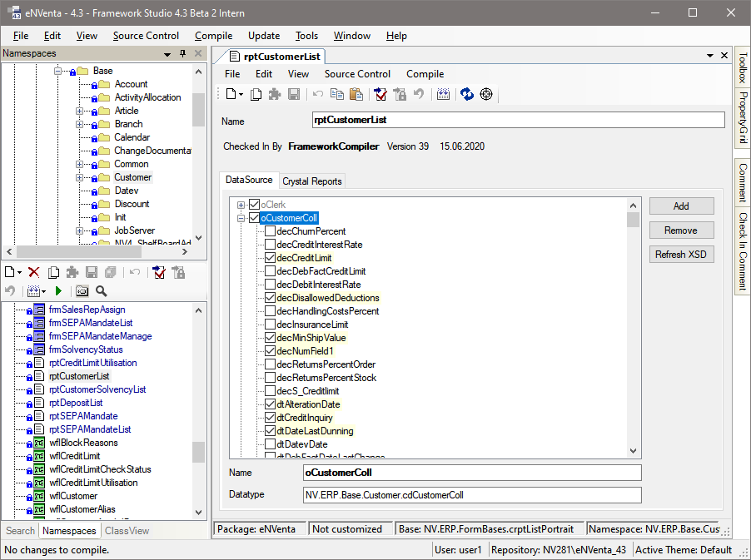
Task: Expand the Common folder
Action: tap(79, 164)
